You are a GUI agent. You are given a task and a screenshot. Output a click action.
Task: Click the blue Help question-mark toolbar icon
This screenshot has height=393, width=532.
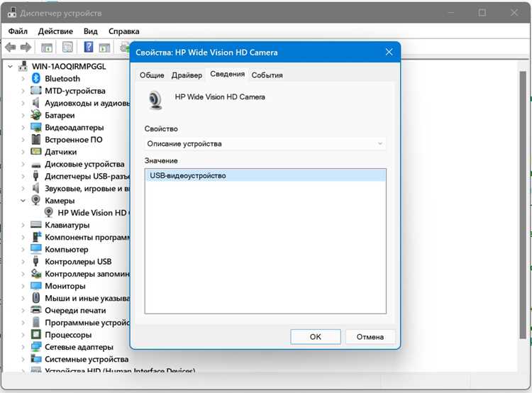(89, 47)
